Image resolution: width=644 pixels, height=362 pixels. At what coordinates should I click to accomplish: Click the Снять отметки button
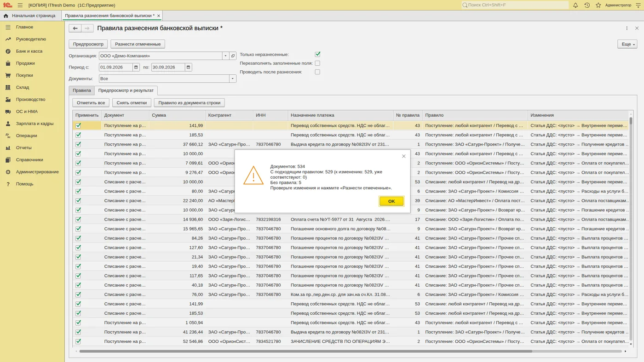(x=132, y=103)
